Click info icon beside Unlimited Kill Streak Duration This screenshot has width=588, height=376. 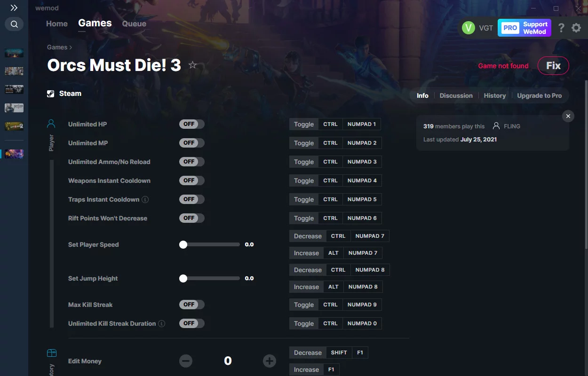pyautogui.click(x=162, y=323)
